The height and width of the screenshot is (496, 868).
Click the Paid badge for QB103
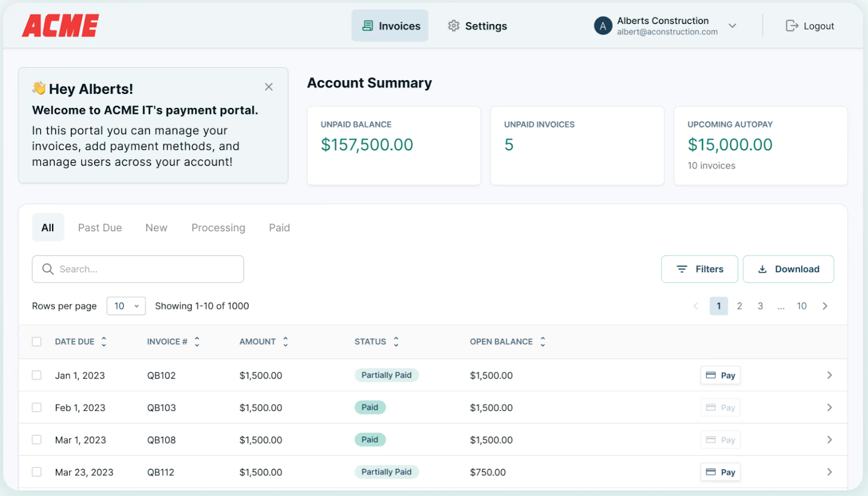[x=370, y=407]
